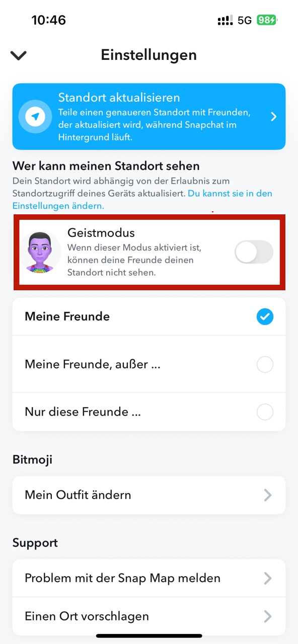
Task: Open the Bitmoji section header
Action: pyautogui.click(x=32, y=459)
